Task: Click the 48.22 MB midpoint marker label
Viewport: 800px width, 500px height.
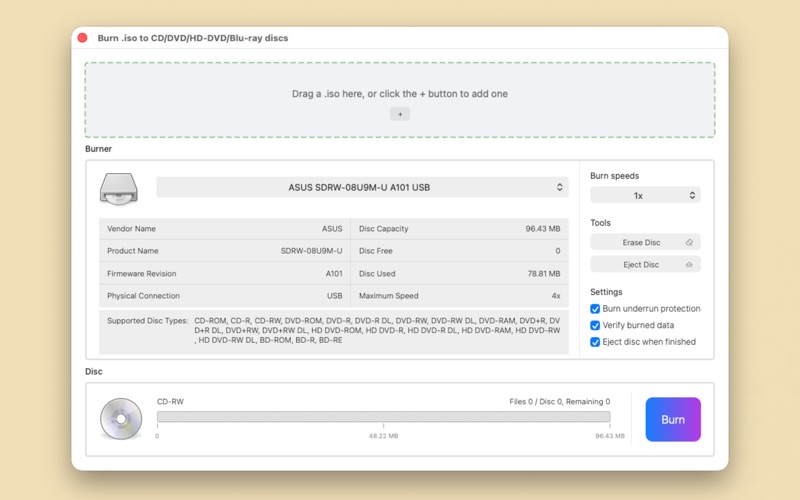Action: point(384,436)
